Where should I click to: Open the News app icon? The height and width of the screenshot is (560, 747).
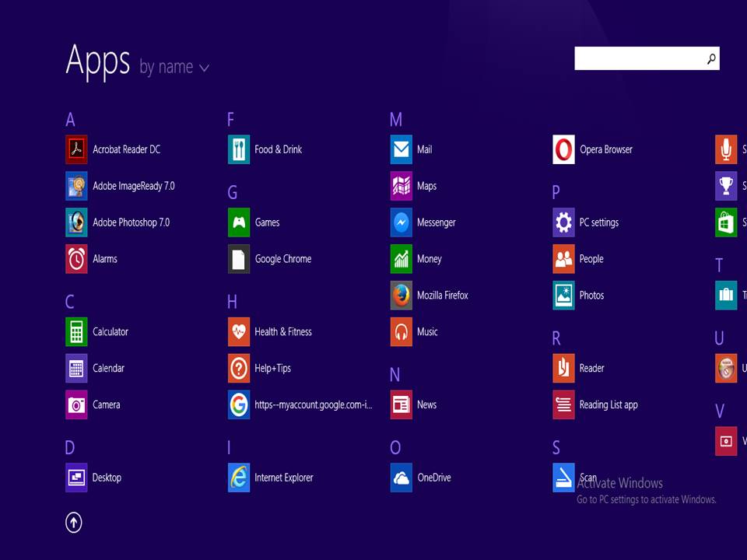402,404
